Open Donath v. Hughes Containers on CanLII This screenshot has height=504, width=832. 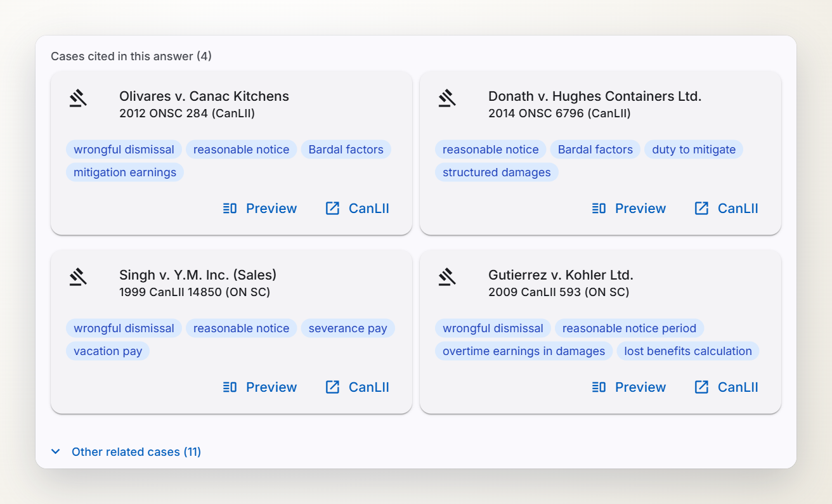[727, 209]
